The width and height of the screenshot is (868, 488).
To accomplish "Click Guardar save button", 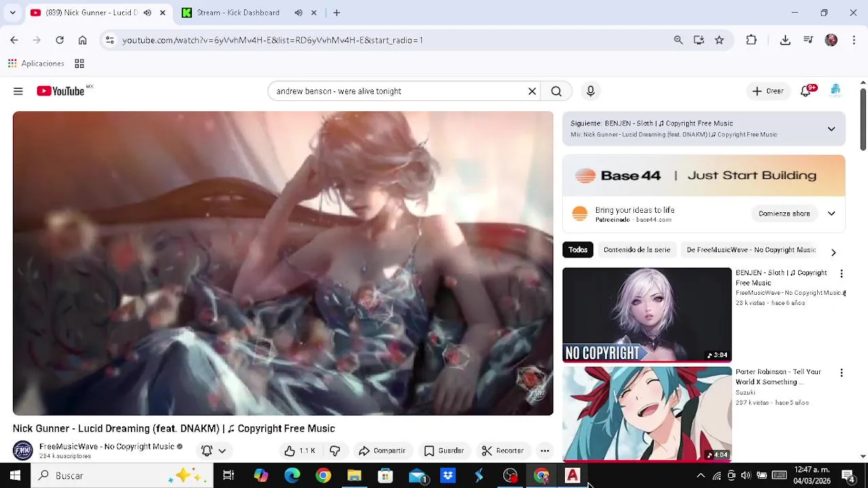I will coord(444,451).
